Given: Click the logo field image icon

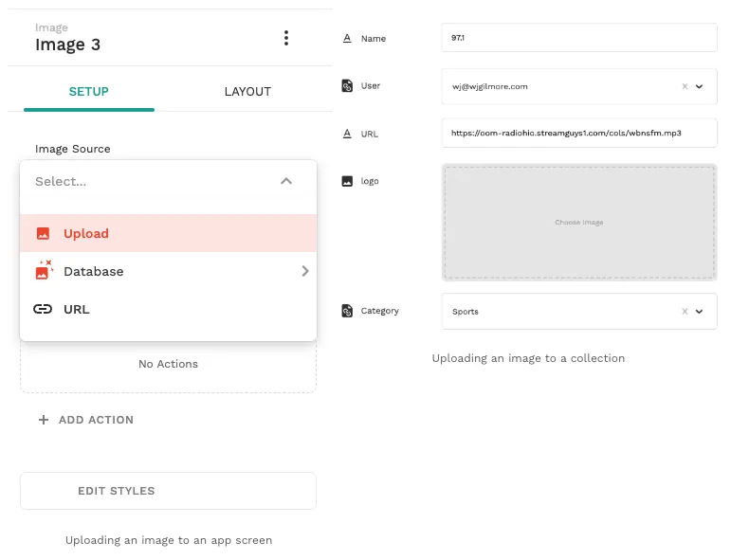Looking at the screenshot, I should click(347, 181).
